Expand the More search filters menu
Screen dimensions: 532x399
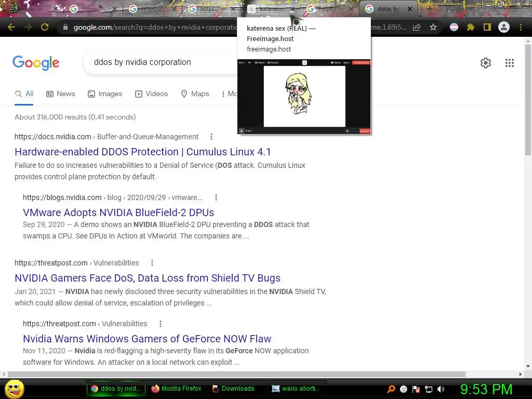pyautogui.click(x=229, y=94)
